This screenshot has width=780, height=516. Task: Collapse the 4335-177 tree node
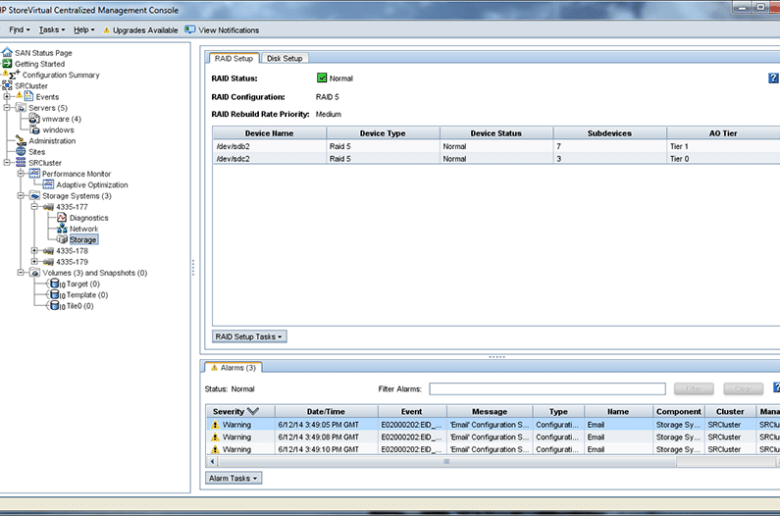click(34, 206)
